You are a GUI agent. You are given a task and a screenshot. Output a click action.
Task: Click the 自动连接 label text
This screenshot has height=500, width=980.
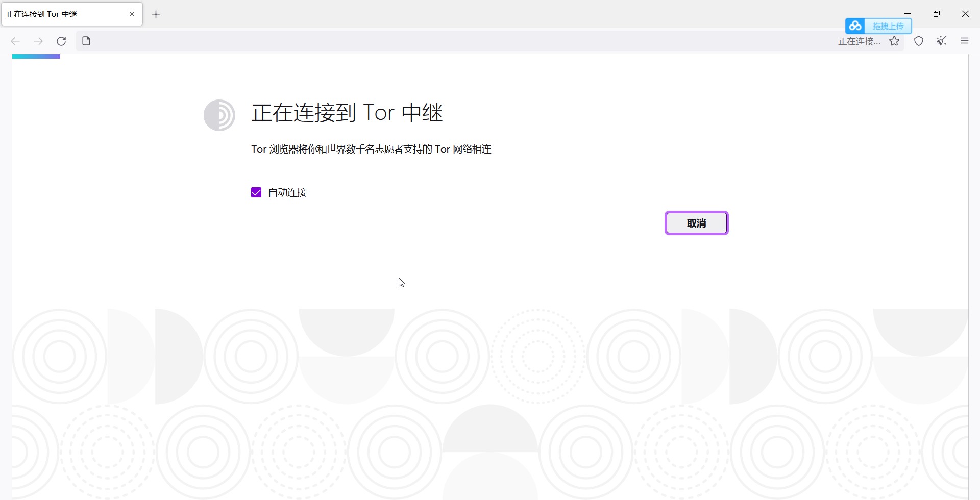(287, 192)
